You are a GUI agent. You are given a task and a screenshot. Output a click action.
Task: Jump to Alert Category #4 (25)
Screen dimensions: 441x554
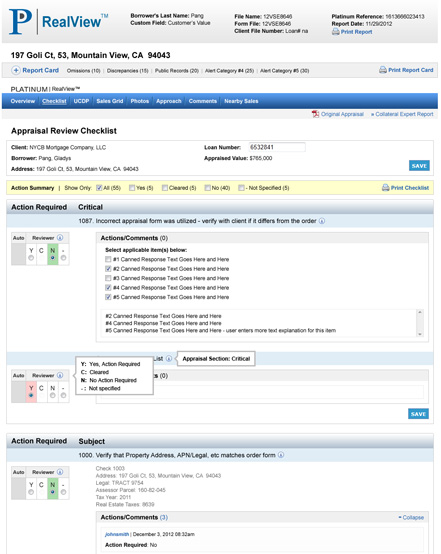(x=229, y=71)
